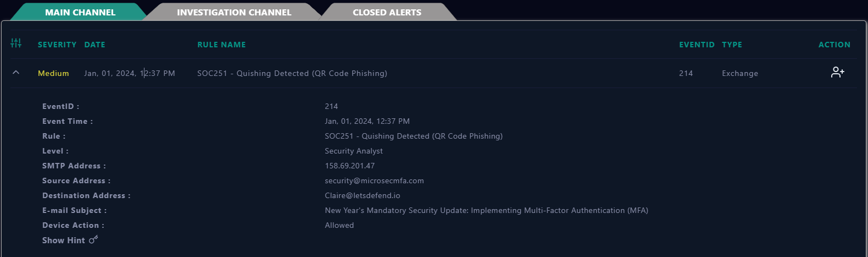This screenshot has width=868, height=257.
Task: Show Hint for this alert
Action: coord(64,240)
